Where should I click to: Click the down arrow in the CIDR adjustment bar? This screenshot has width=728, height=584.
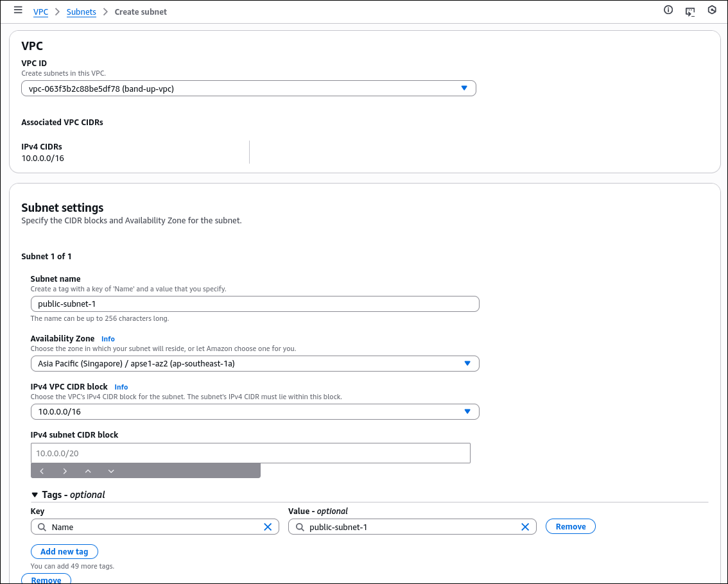[111, 470]
